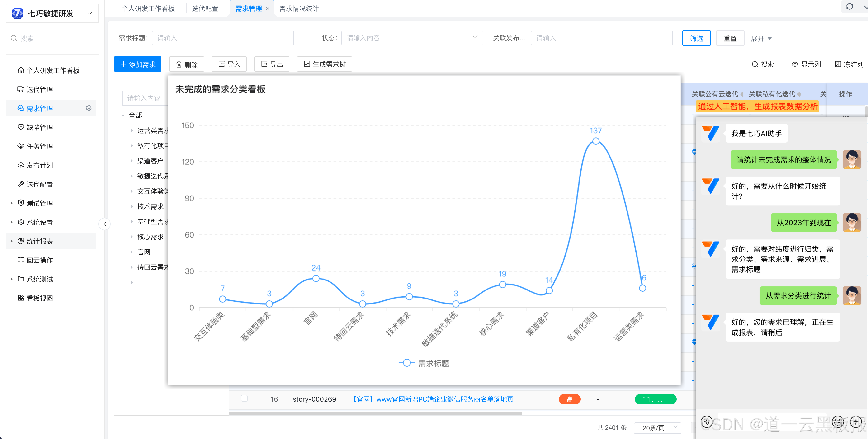
Task: Click the 缺陷管理 sidebar icon
Action: [x=21, y=127]
